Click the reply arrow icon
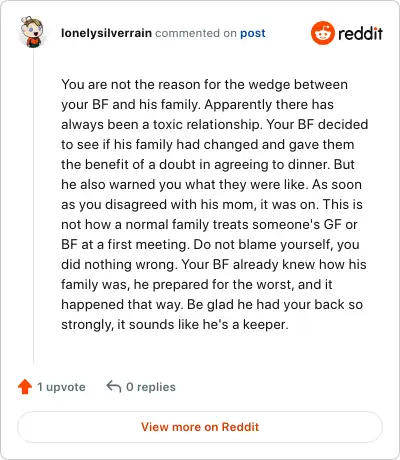 tap(114, 387)
